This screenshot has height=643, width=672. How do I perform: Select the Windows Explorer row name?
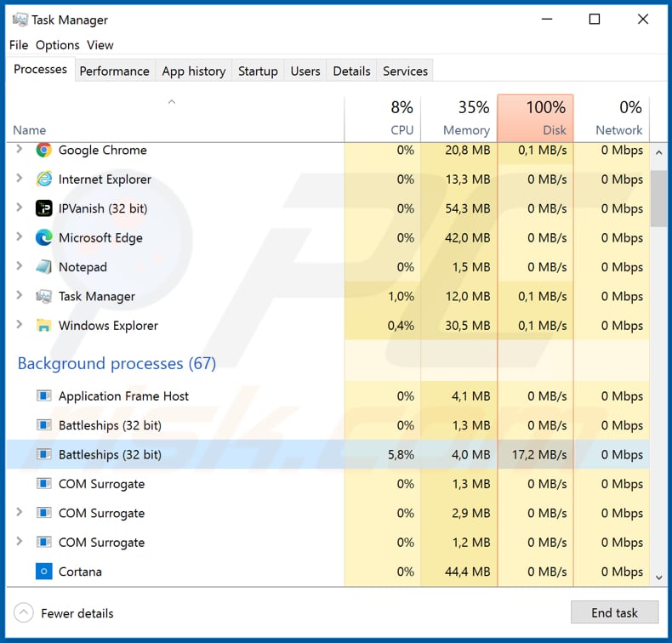(x=108, y=326)
